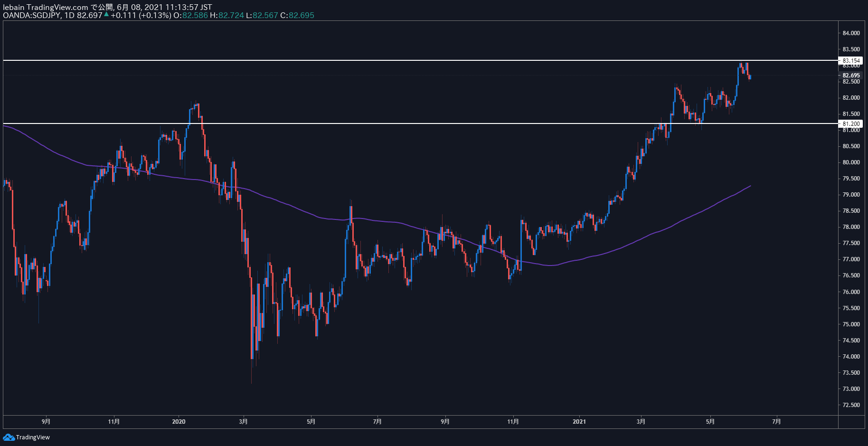Click the lebain TradingView.com publish header

pos(107,7)
